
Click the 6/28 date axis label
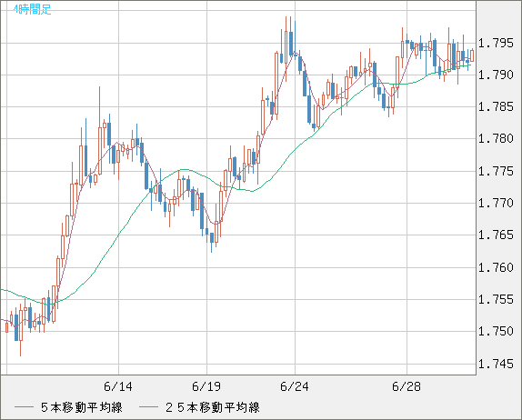pos(407,386)
